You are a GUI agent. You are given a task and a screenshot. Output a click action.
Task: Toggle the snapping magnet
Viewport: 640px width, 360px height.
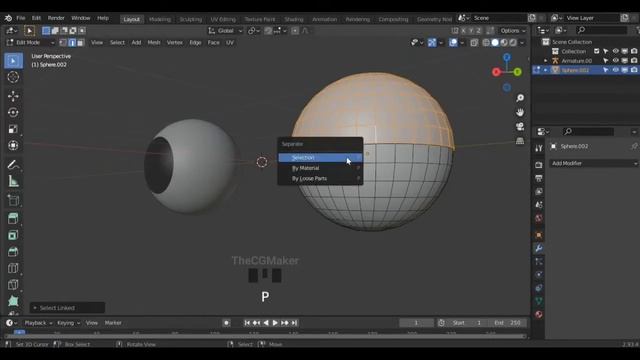click(x=268, y=31)
